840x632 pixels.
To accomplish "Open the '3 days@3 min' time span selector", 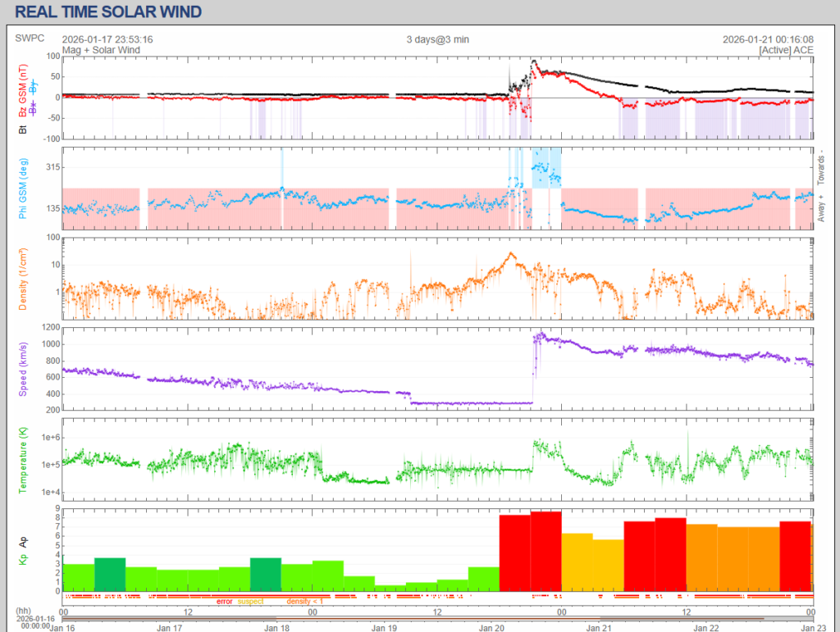I will pyautogui.click(x=437, y=39).
